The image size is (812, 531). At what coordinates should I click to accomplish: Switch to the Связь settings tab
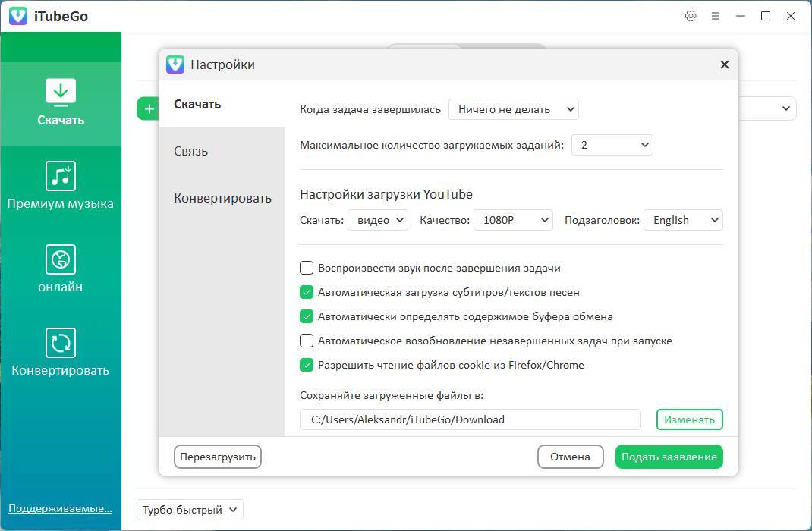[x=191, y=151]
